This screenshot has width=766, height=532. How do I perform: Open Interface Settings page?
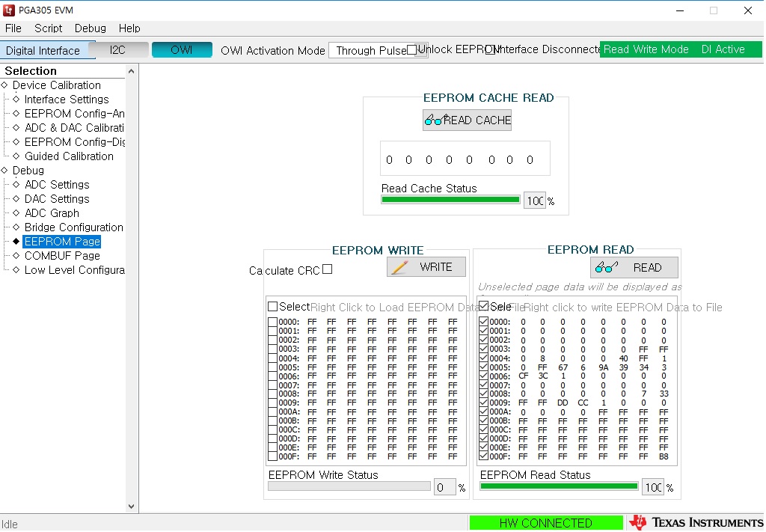point(67,100)
